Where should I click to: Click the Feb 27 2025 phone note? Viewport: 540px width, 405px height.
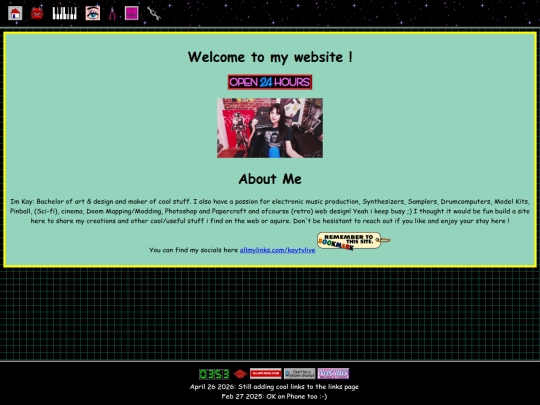(274, 396)
